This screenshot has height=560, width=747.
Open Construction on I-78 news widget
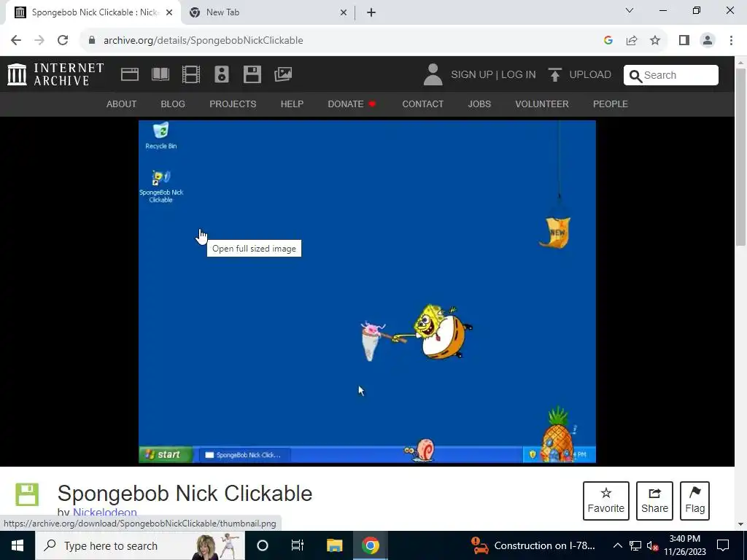pyautogui.click(x=533, y=545)
